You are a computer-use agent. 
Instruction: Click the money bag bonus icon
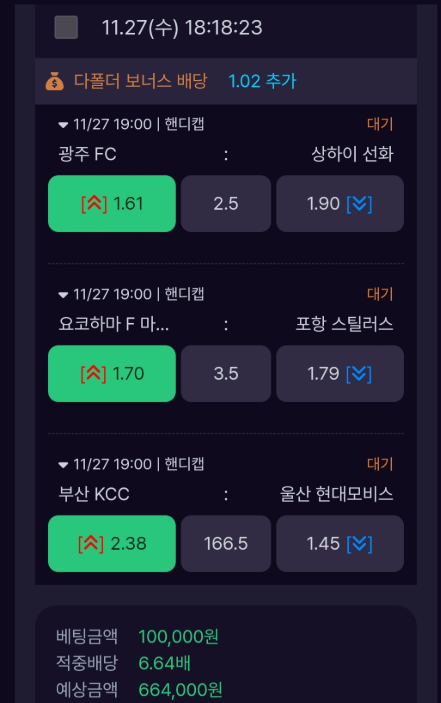(x=55, y=82)
